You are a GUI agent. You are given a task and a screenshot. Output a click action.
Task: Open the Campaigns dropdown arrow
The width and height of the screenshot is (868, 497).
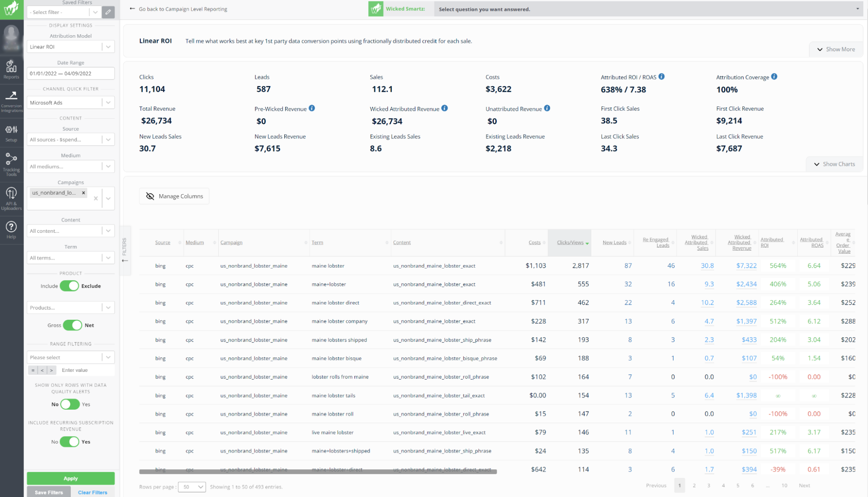pyautogui.click(x=108, y=199)
